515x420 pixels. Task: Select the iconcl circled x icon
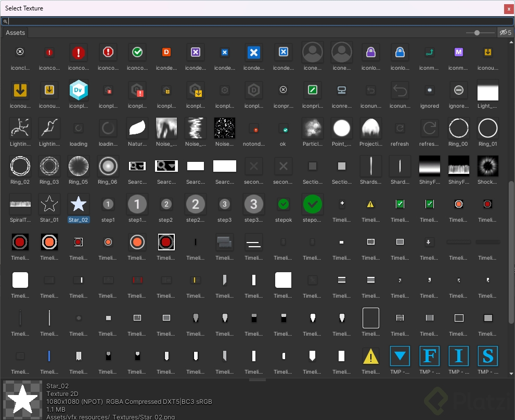[20, 52]
